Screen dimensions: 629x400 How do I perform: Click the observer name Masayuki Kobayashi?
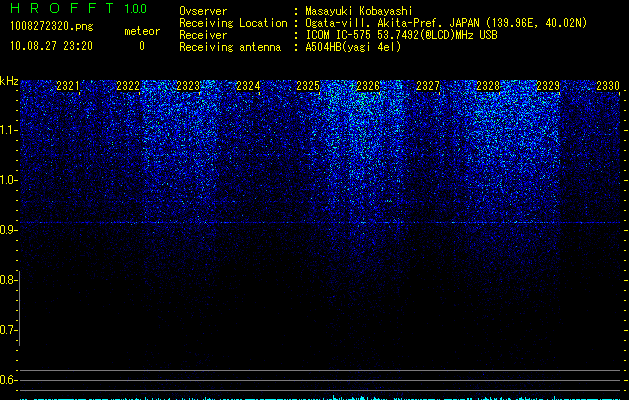[x=359, y=11]
